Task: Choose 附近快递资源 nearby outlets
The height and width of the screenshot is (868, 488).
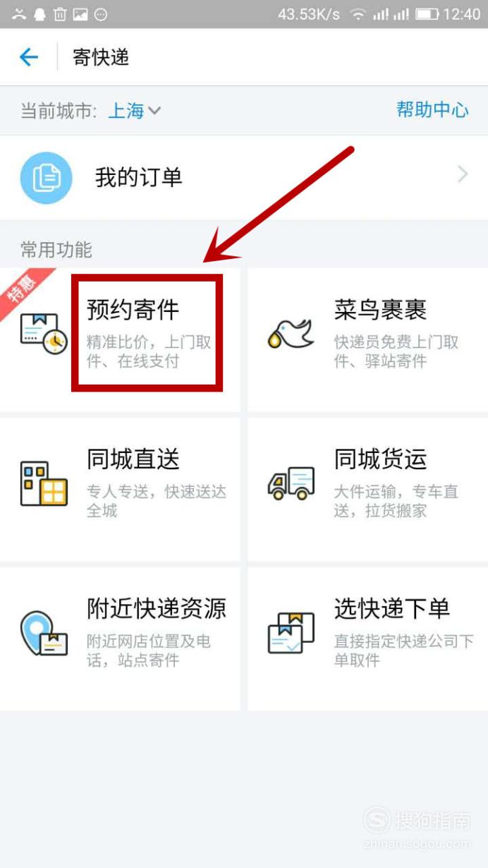Action: pyautogui.click(x=120, y=639)
